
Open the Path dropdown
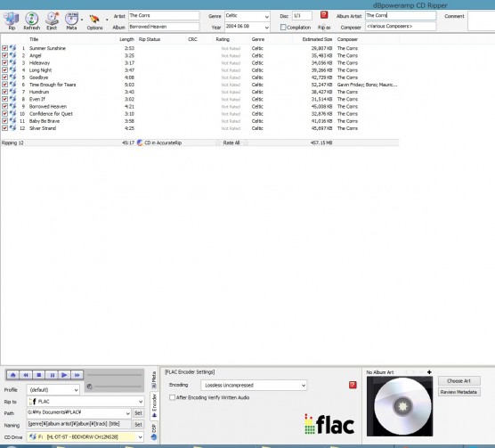(127, 413)
